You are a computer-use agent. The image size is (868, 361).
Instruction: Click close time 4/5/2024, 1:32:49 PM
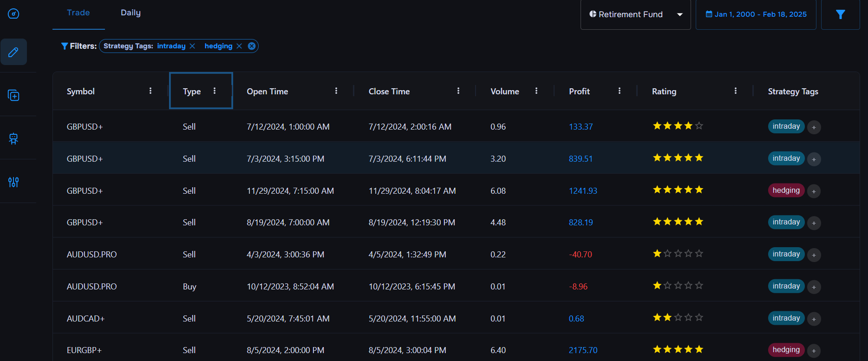[407, 255]
